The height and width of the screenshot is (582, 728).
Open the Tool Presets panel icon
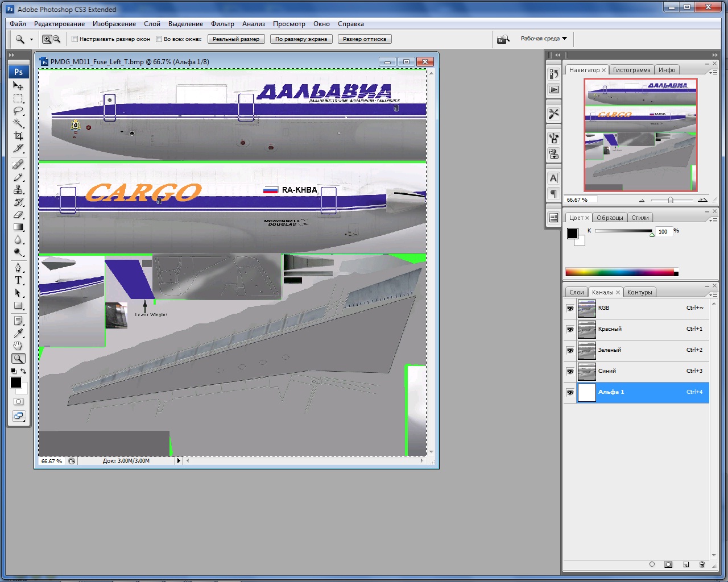coord(553,114)
